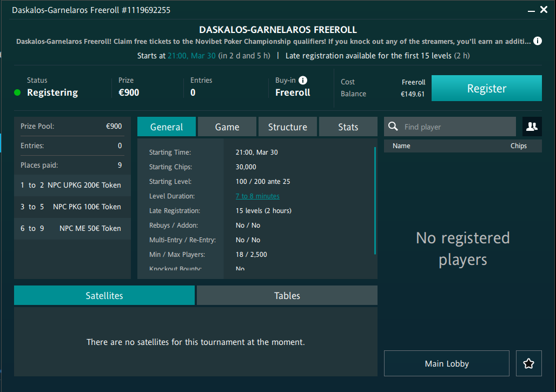Open the tournament description info icon
This screenshot has height=392, width=556.
click(537, 41)
